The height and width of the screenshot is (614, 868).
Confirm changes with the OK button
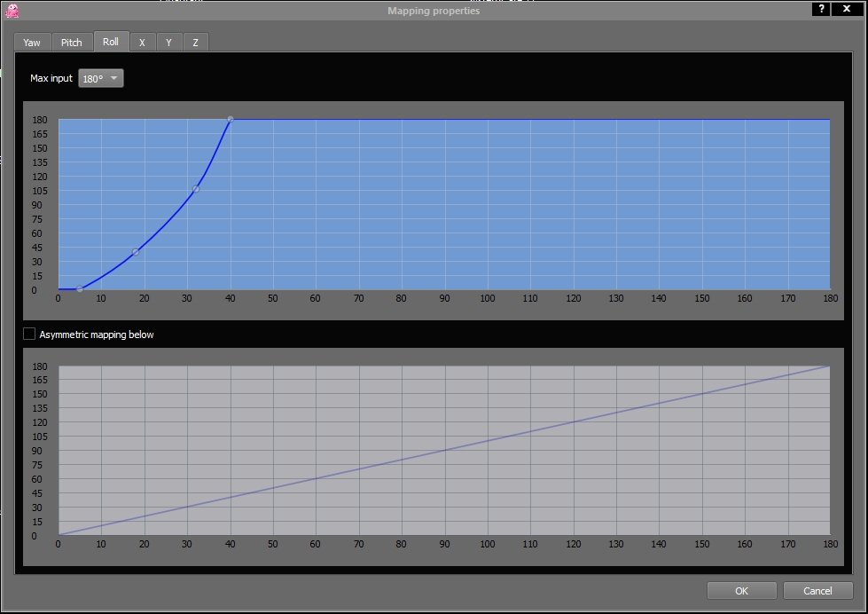[741, 591]
